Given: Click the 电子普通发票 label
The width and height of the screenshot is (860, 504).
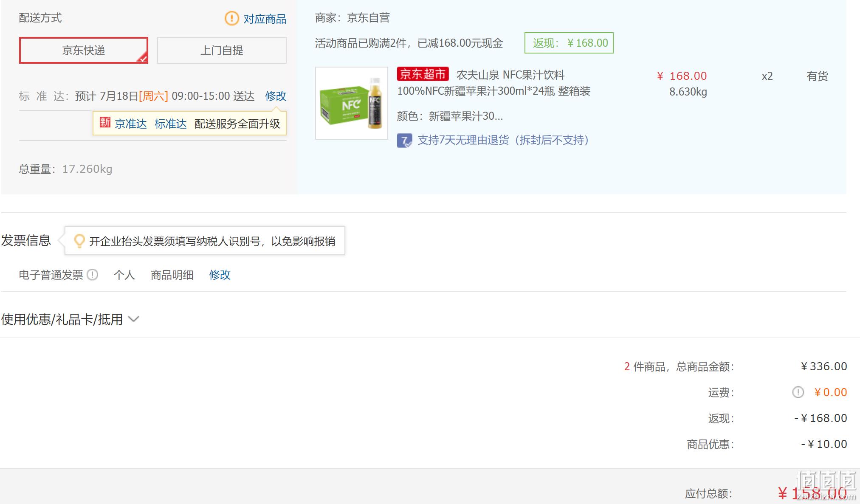Looking at the screenshot, I should (51, 275).
